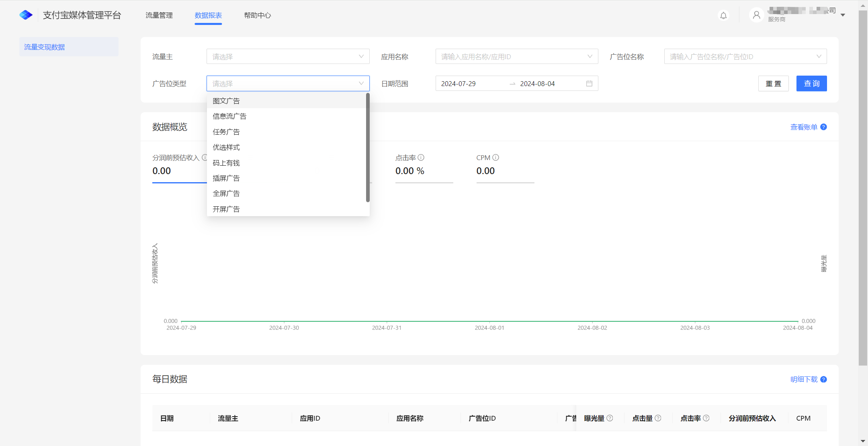The height and width of the screenshot is (446, 868).
Task: Open the 应用名称 combo box
Action: point(516,57)
